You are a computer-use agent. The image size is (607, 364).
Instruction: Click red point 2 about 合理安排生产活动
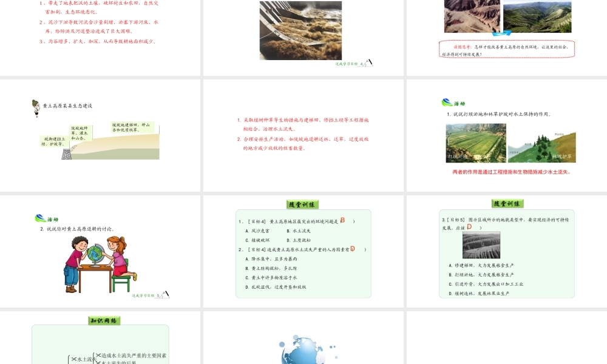pos(303,144)
